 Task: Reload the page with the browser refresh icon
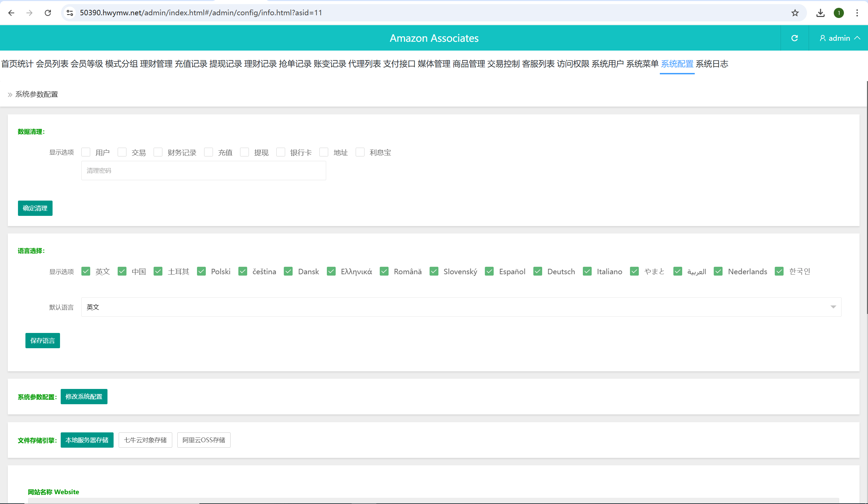click(48, 13)
